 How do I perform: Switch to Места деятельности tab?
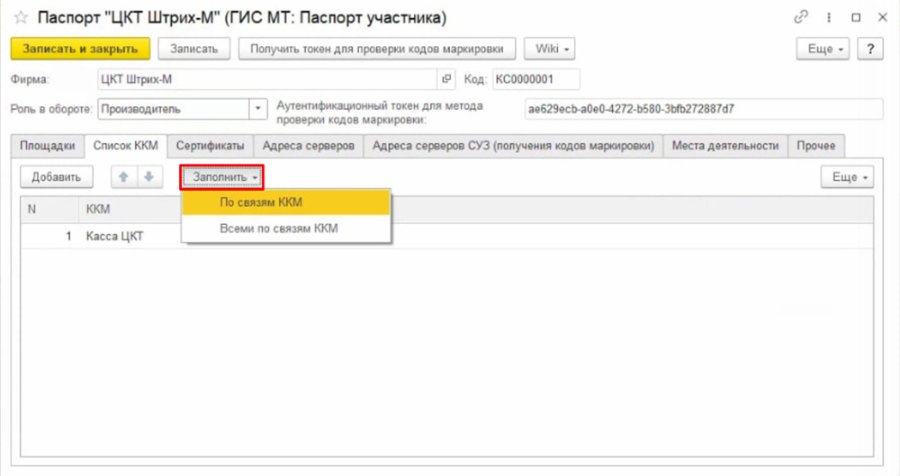coord(726,146)
